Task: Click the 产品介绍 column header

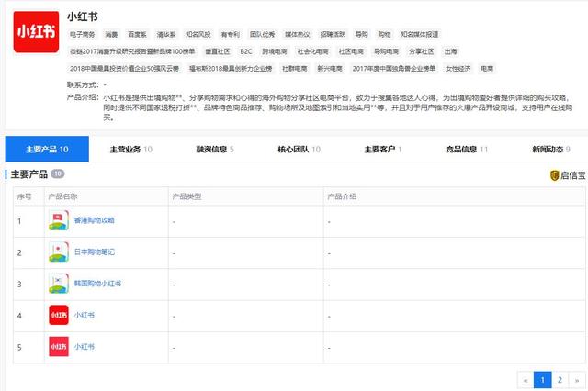Action: point(342,196)
